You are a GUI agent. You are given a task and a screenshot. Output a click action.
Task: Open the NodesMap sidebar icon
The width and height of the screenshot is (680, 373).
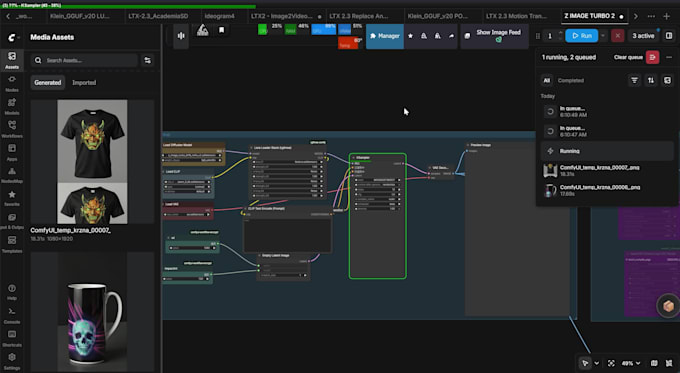tap(12, 175)
